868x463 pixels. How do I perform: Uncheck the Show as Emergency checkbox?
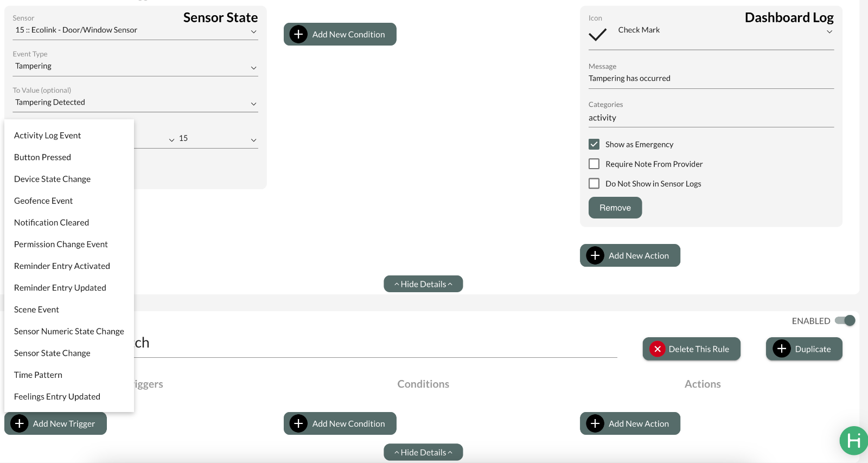[594, 144]
